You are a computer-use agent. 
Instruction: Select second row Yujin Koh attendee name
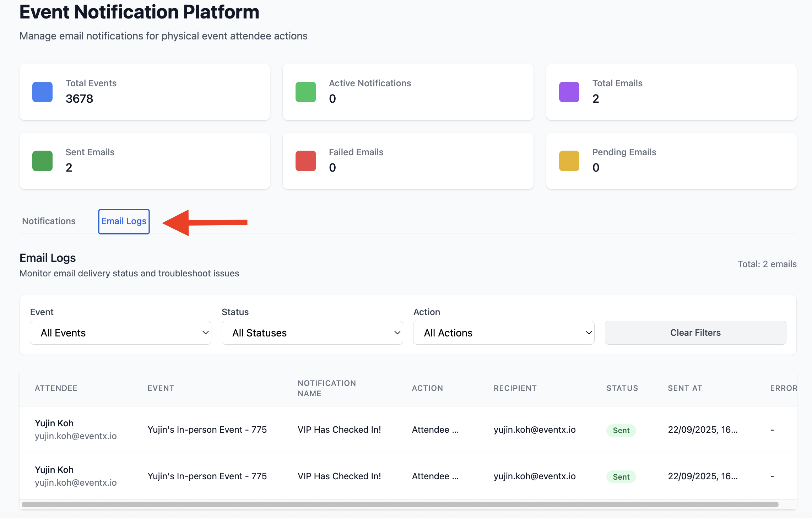tap(54, 470)
